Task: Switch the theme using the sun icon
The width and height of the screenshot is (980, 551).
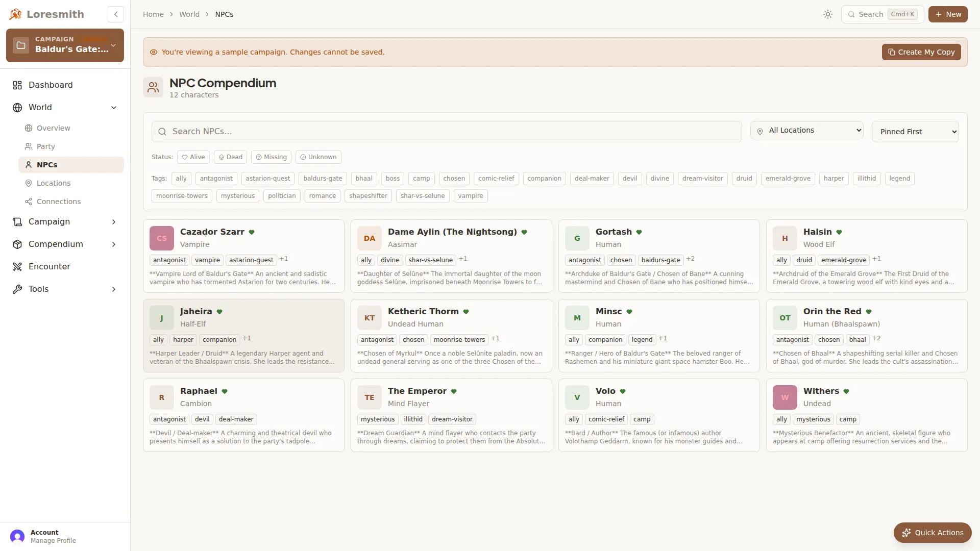Action: [x=827, y=14]
